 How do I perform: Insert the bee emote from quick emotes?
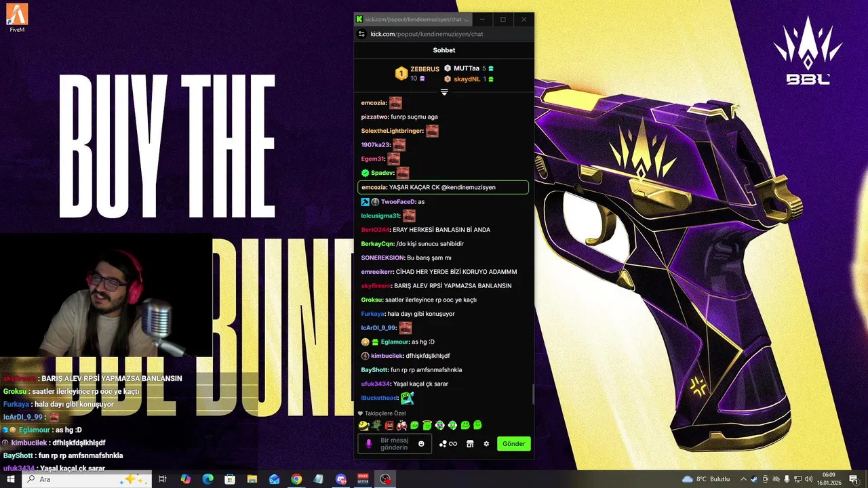tap(364, 425)
